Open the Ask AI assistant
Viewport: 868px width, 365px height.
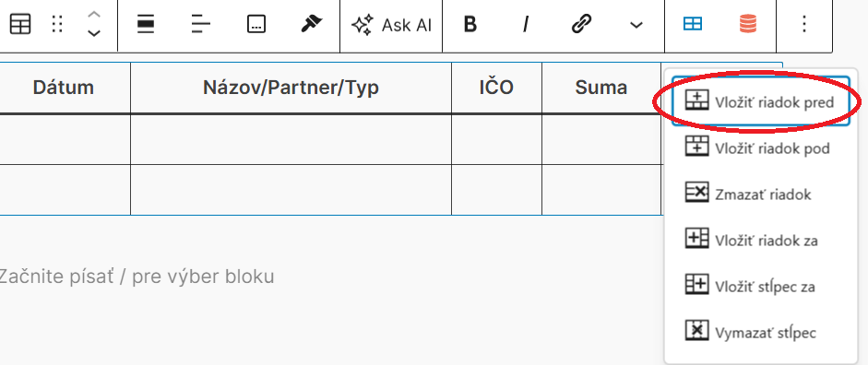391,25
